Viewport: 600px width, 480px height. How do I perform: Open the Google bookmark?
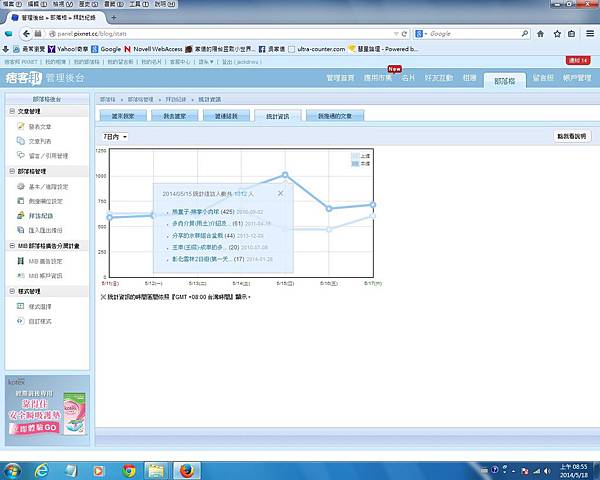pyautogui.click(x=106, y=49)
